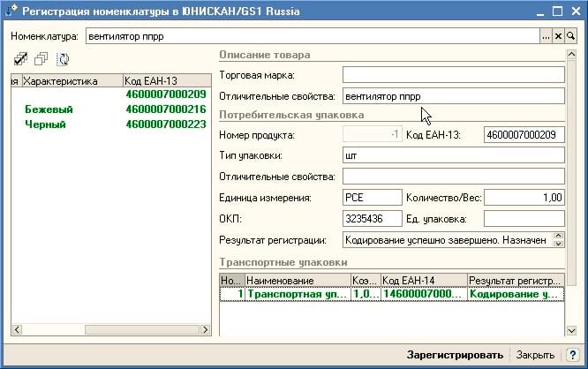The image size is (588, 369).
Task: Click the Коэ... column header
Action: pyautogui.click(x=366, y=281)
